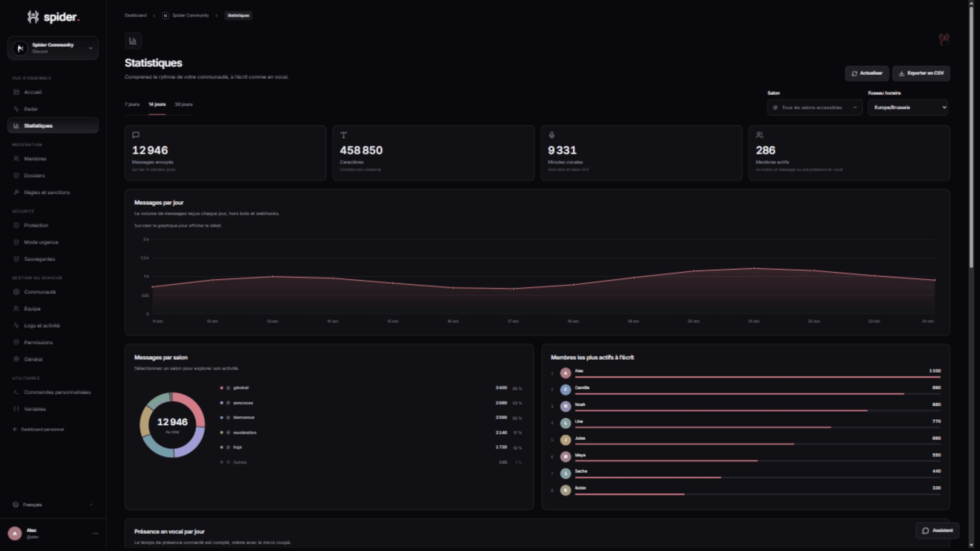Image resolution: width=980 pixels, height=551 pixels.
Task: Open the Communauté page
Action: click(53, 292)
